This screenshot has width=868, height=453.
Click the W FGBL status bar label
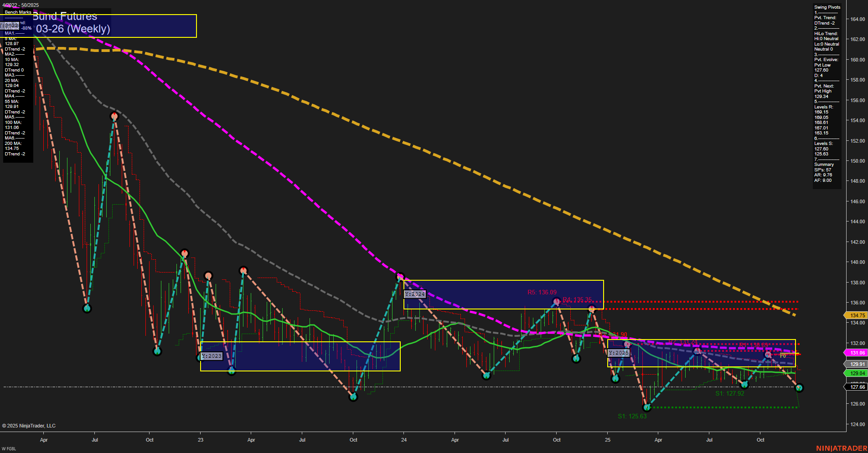point(10,448)
